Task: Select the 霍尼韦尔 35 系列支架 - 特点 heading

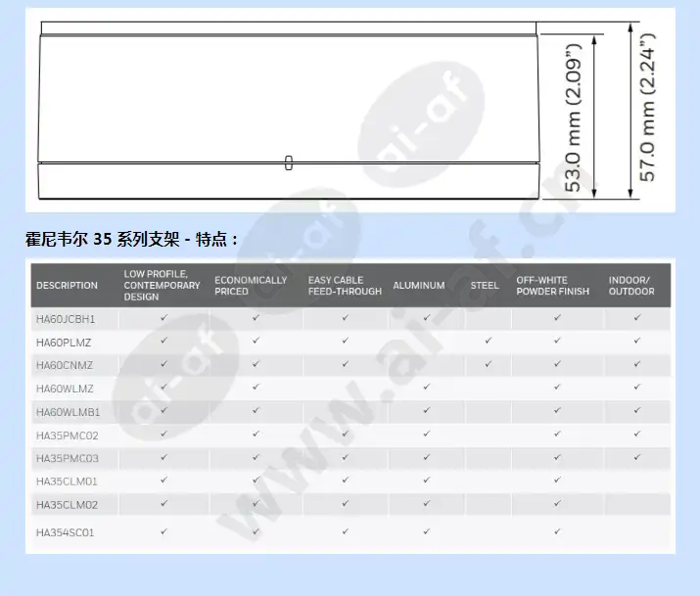Action: 131,240
